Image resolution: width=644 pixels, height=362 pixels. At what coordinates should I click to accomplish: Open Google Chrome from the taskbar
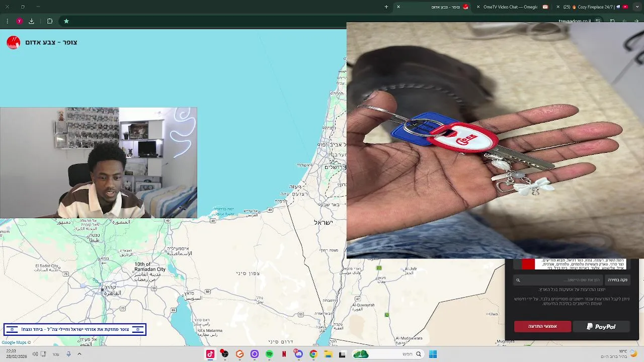[x=313, y=354]
